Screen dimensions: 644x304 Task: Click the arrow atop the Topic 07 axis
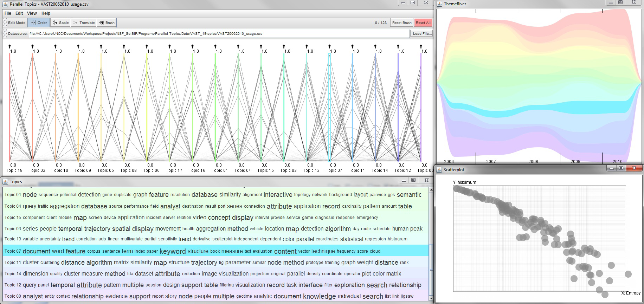click(x=329, y=46)
